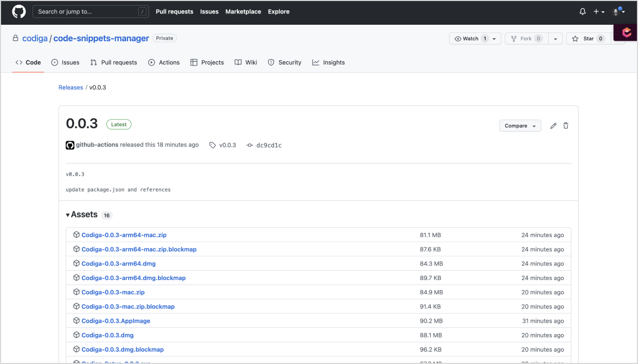Open the codiga organization link
The width and height of the screenshot is (638, 364).
point(35,38)
